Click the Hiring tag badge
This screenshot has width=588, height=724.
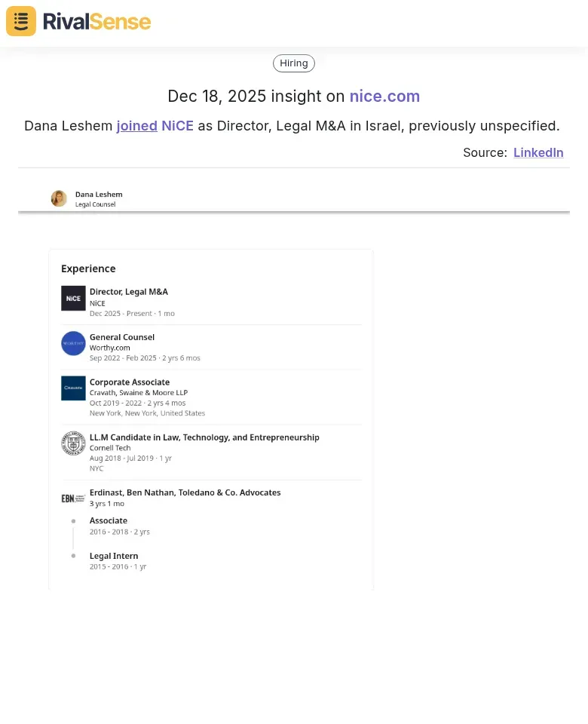(x=294, y=63)
